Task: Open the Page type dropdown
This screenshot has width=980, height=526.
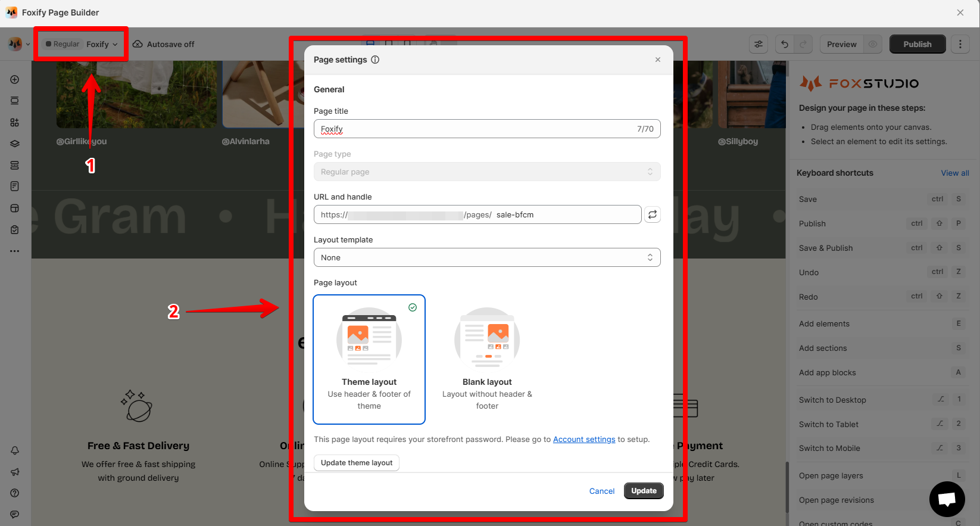Action: (x=487, y=172)
